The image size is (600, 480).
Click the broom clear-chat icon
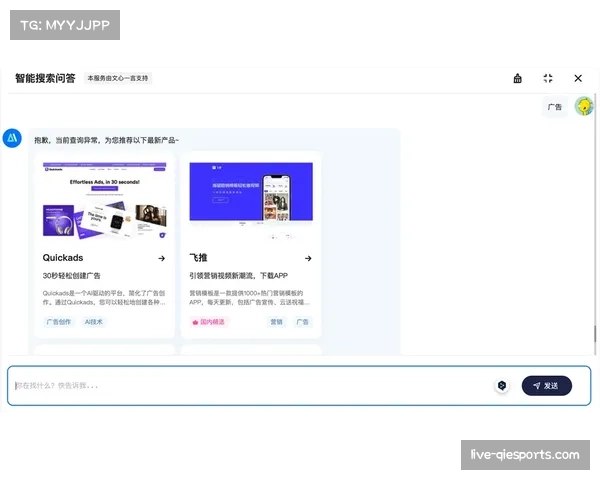(x=517, y=78)
